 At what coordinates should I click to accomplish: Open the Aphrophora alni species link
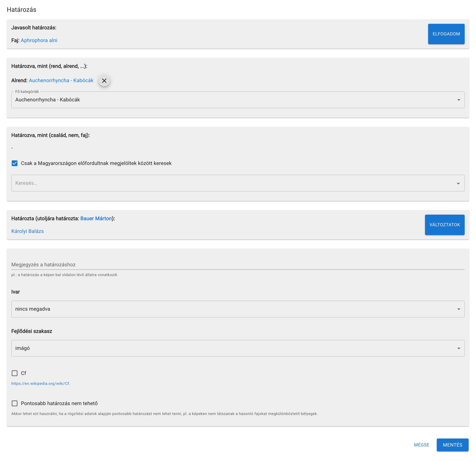coord(39,40)
